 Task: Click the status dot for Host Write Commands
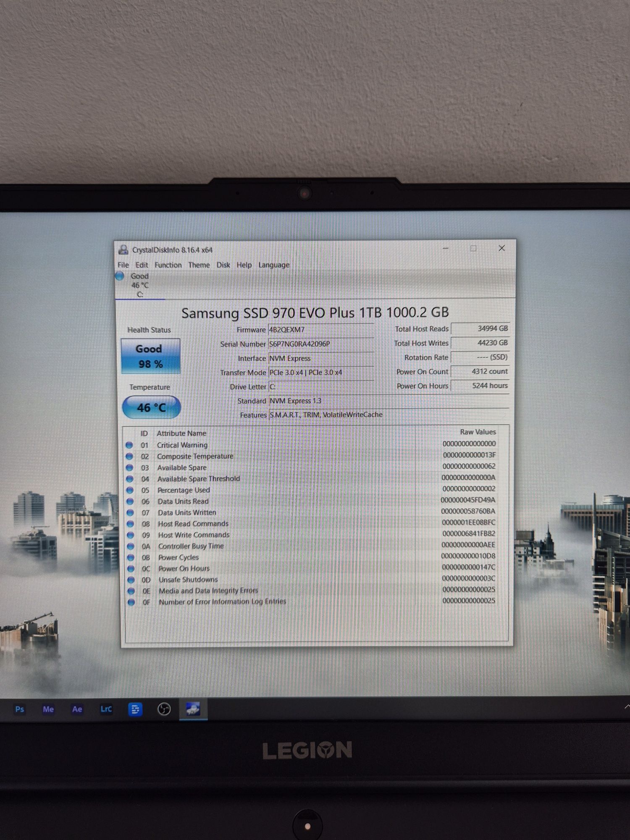click(131, 535)
